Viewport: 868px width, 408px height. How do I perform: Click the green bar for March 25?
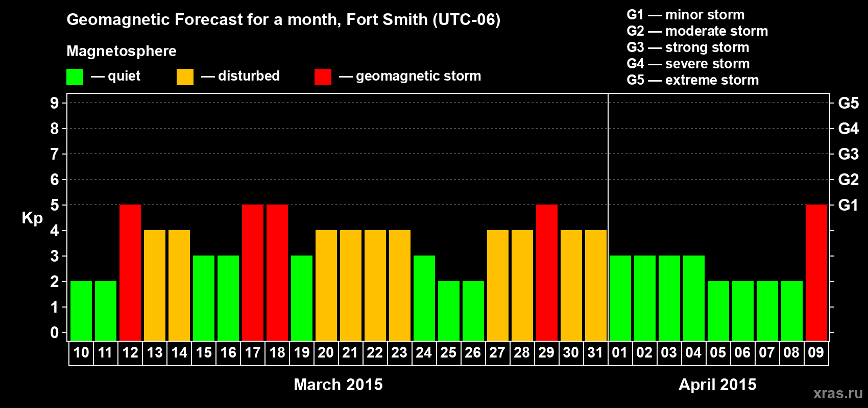pos(449,311)
